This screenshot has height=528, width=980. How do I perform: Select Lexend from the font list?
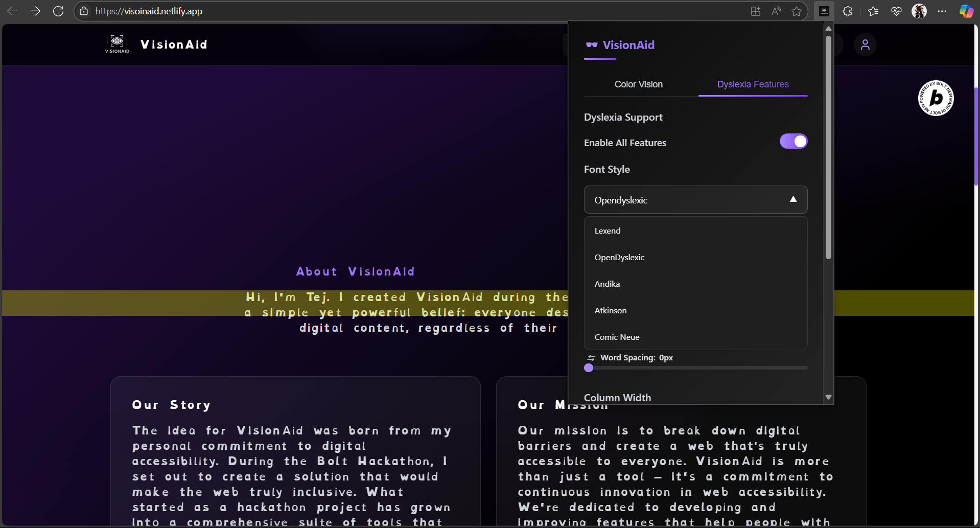(x=607, y=231)
